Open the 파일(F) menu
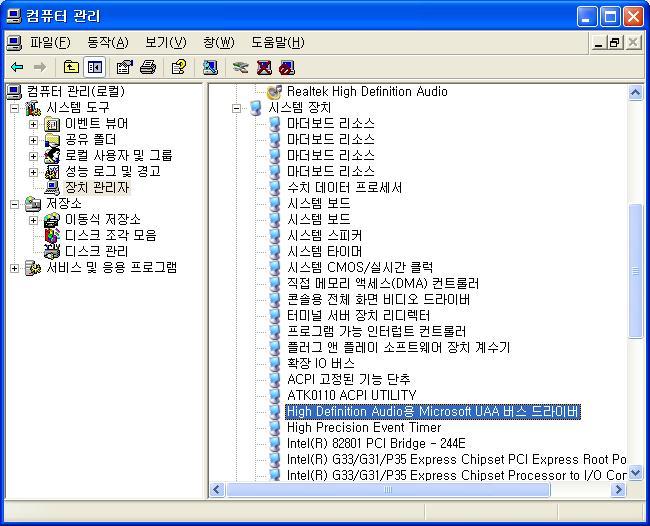The width and height of the screenshot is (650, 526). [x=50, y=42]
